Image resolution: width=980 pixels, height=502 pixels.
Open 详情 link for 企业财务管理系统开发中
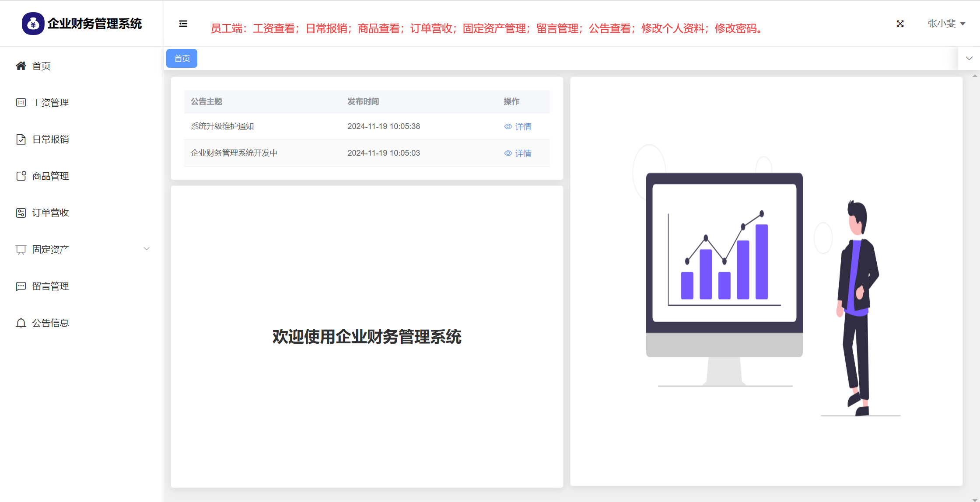pos(523,153)
